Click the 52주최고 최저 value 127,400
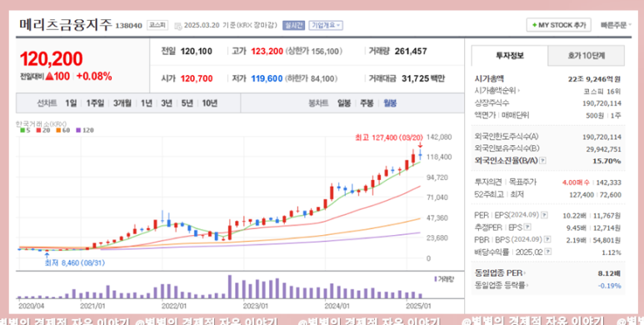The height and width of the screenshot is (325, 644). pos(582,195)
